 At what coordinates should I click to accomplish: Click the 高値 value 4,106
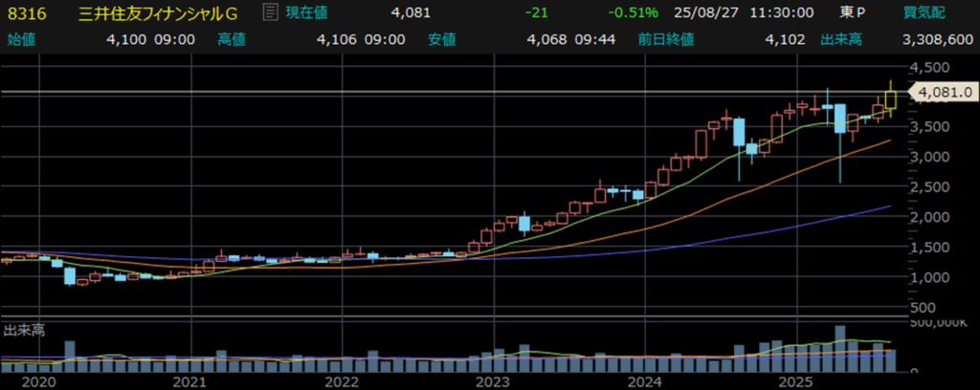point(338,39)
